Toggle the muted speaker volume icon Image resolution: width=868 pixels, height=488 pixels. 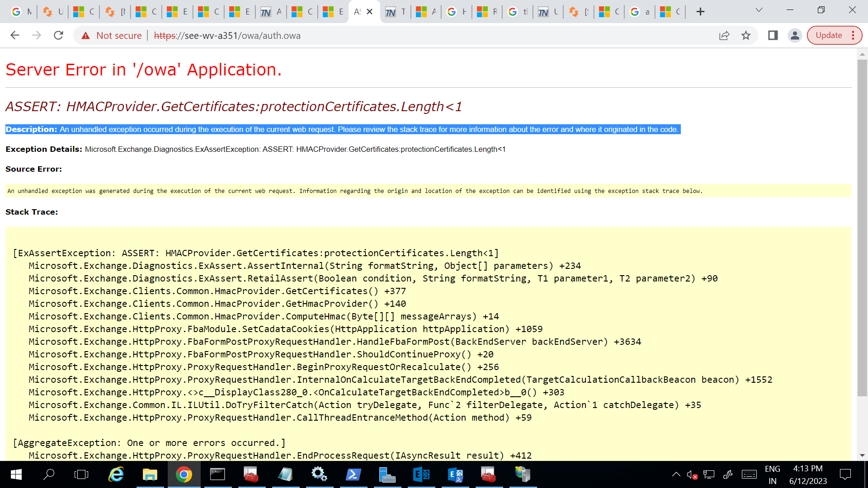click(692, 474)
